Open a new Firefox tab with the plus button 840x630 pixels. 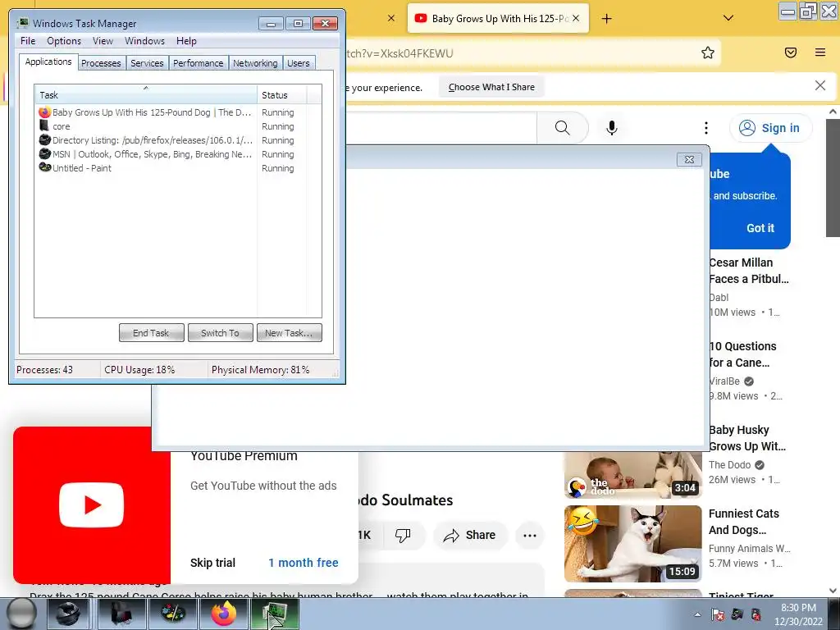tap(606, 19)
